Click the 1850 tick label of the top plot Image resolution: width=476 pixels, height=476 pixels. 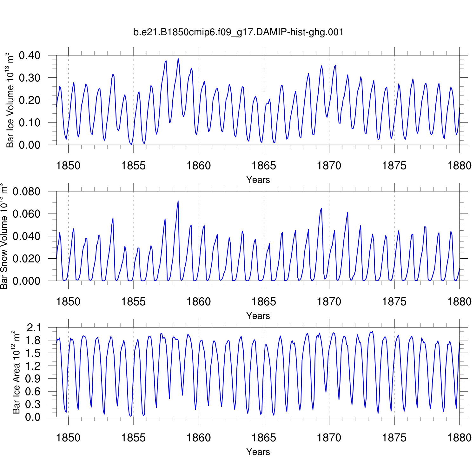pyautogui.click(x=68, y=166)
